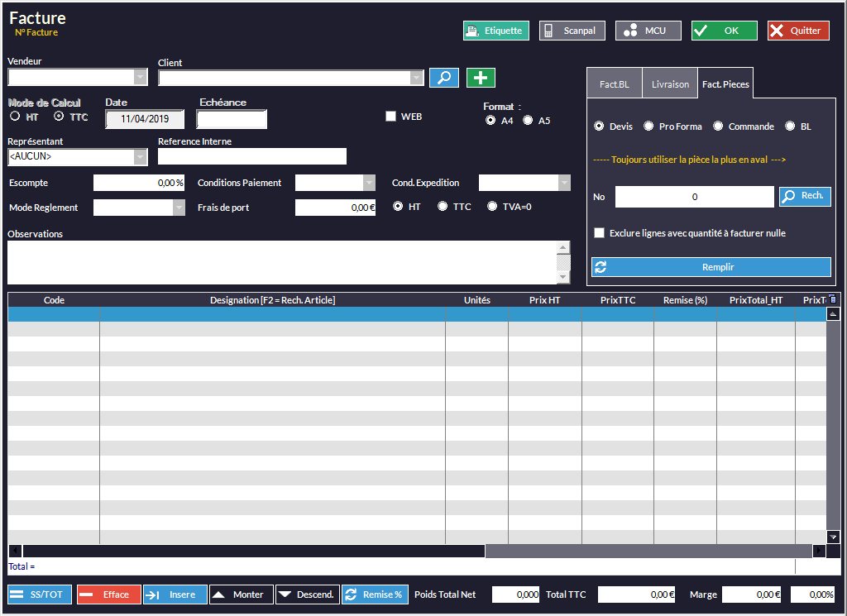Add a new client with green plus
The height and width of the screenshot is (616, 847).
[481, 78]
